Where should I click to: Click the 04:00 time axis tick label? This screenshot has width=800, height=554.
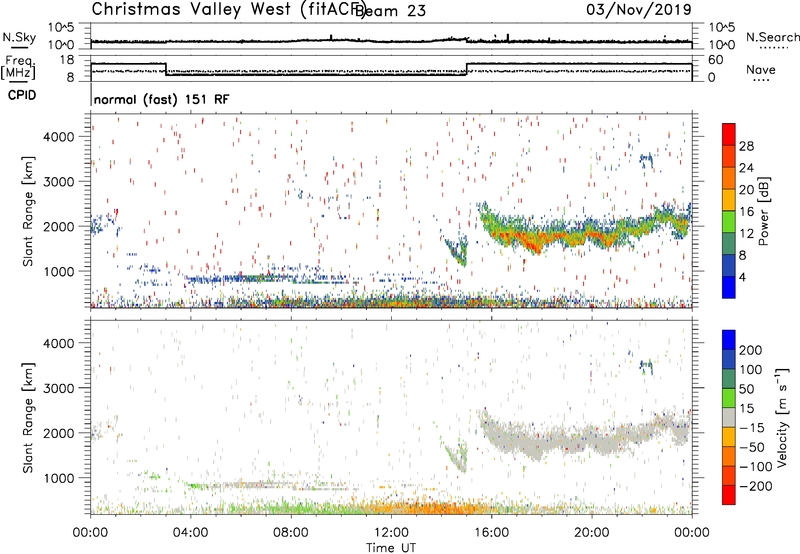pos(190,533)
